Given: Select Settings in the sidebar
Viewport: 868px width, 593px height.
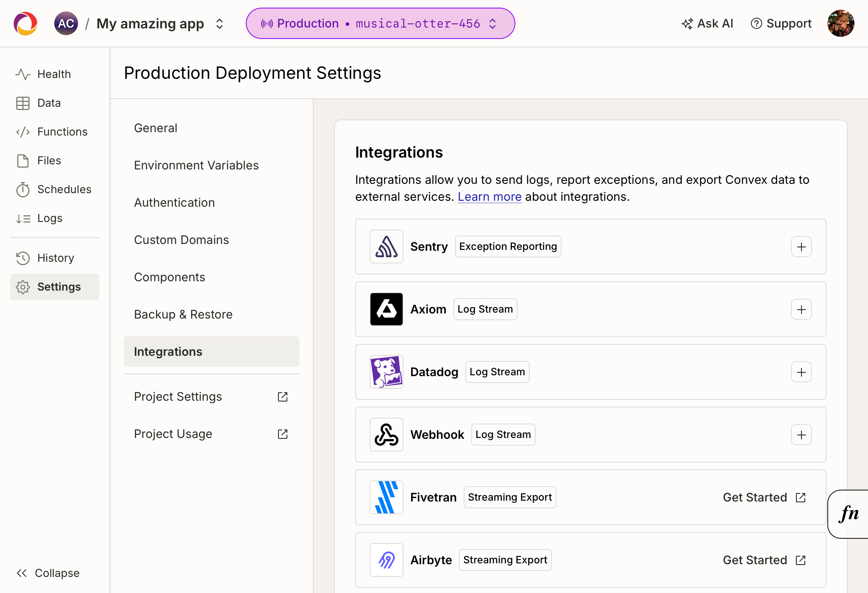Looking at the screenshot, I should (x=55, y=287).
